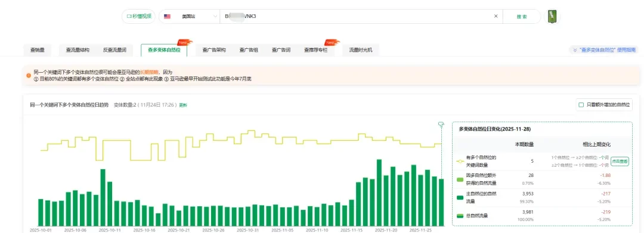Click the 本期数量 column header
This screenshot has width=644, height=233.
click(525, 144)
